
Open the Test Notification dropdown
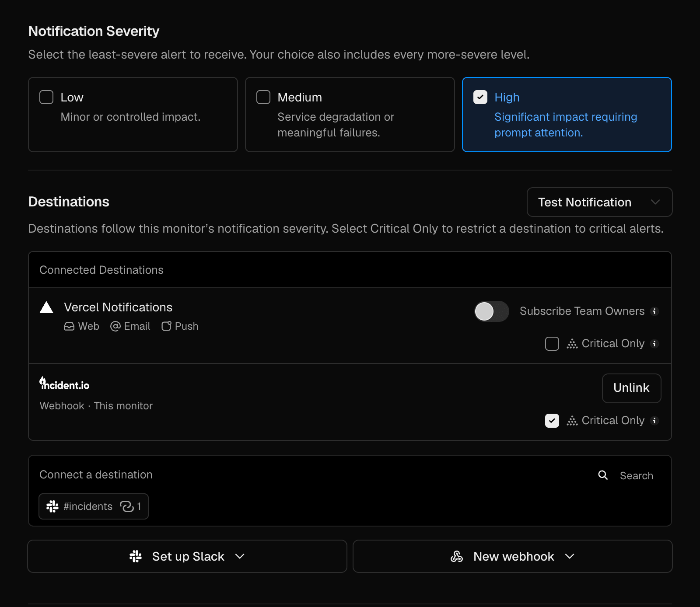[599, 202]
